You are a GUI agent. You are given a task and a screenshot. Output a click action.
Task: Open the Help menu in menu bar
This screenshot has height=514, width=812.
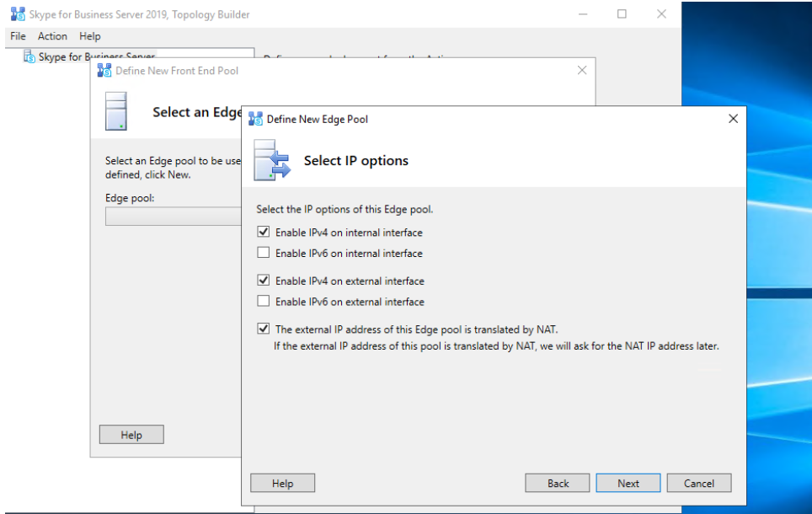click(90, 36)
